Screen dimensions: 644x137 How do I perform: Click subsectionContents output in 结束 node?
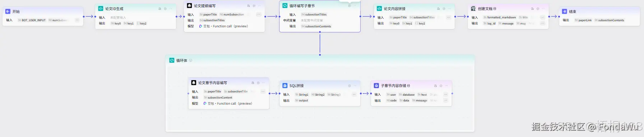coord(609,20)
